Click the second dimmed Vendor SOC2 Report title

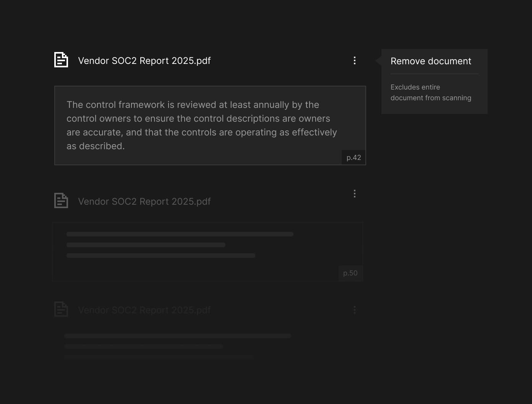click(x=144, y=202)
